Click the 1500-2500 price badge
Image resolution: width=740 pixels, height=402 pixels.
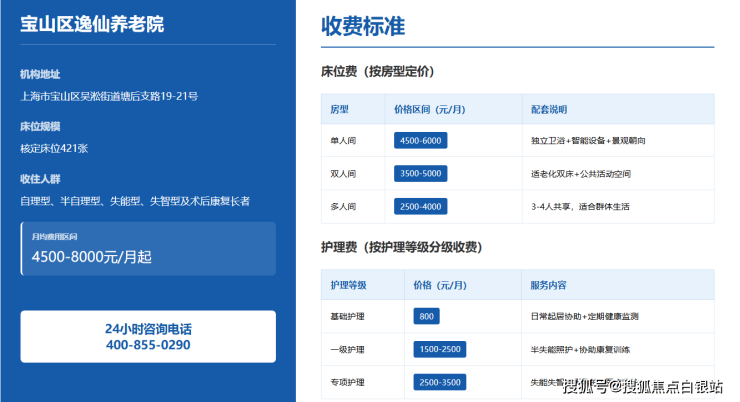440,349
